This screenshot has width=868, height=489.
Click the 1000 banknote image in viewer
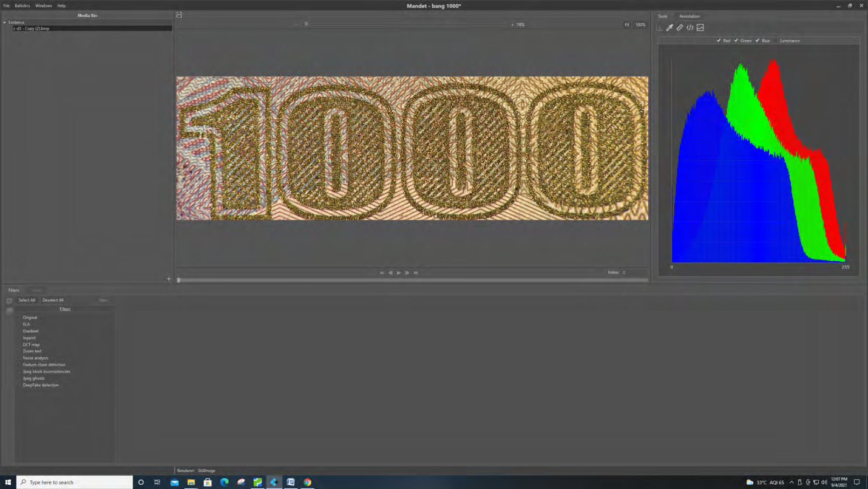point(412,148)
